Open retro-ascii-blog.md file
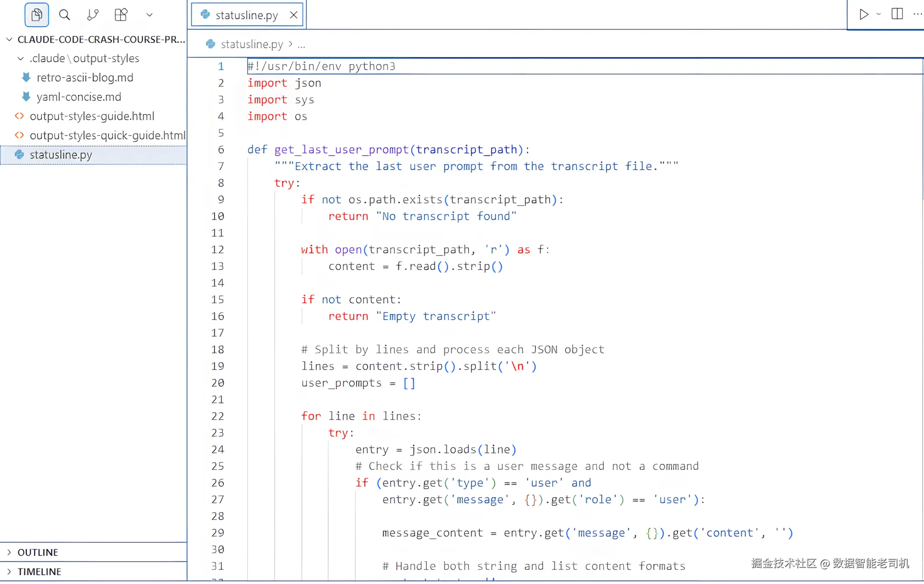 [85, 78]
